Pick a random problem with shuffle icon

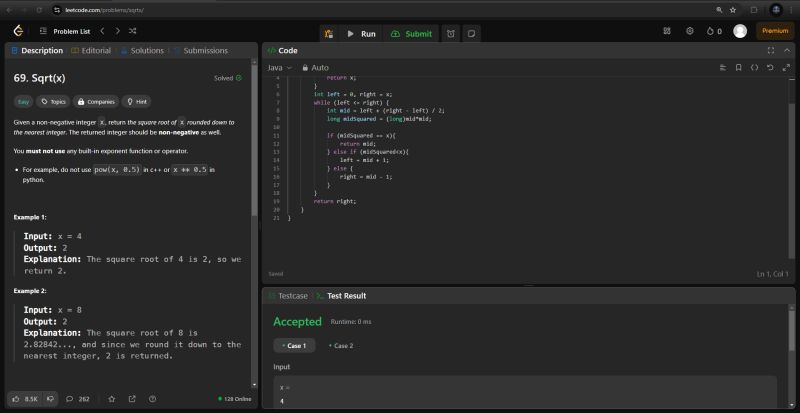[133, 31]
